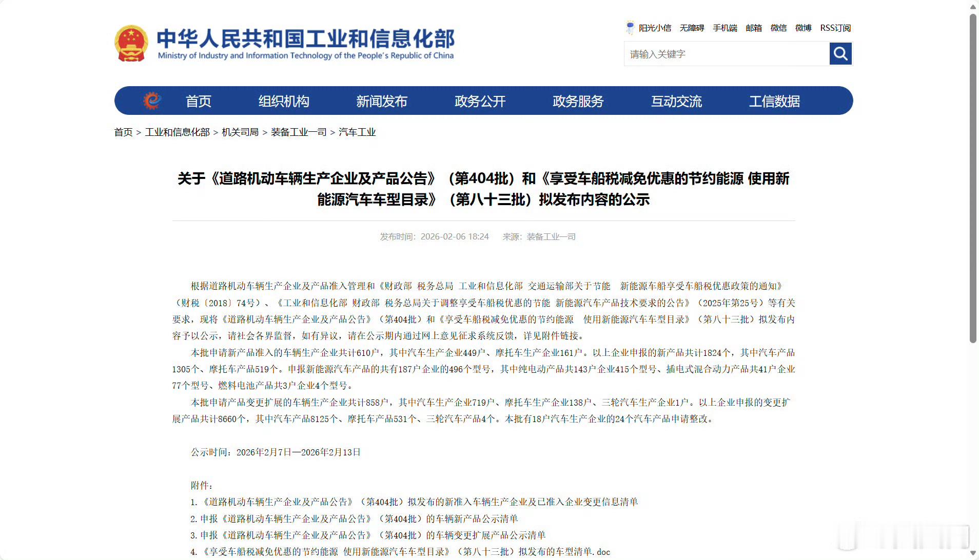Open attachment 1 新准入车辆生产企业 list

pos(414,502)
